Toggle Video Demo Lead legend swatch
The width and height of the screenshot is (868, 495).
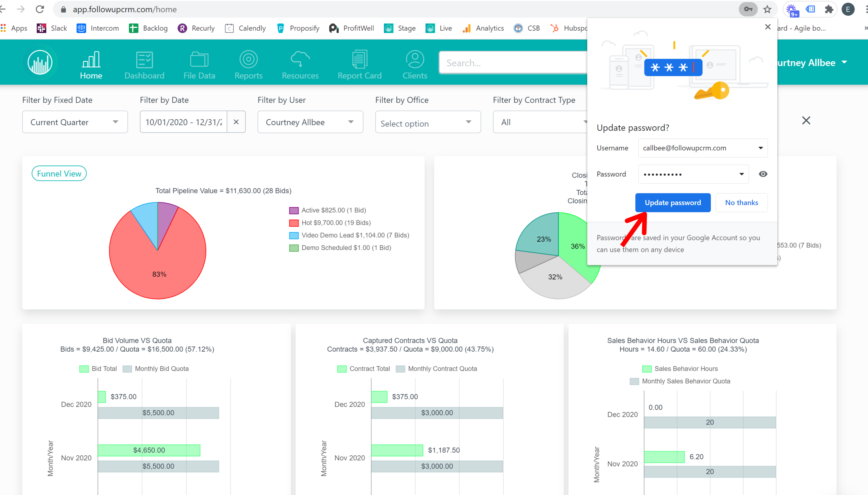coord(294,235)
